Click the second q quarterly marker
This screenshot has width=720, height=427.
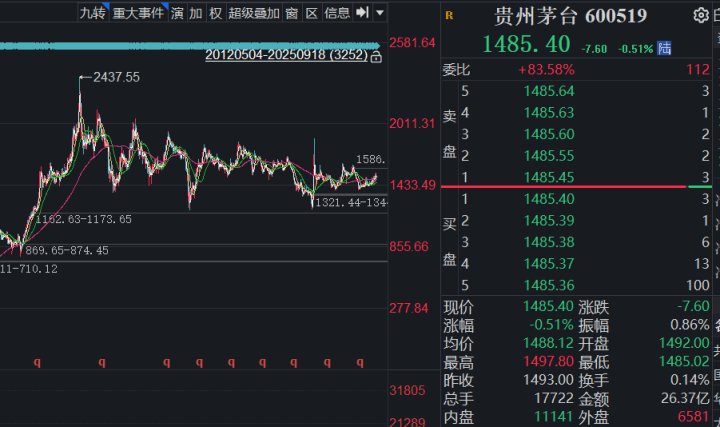[x=102, y=362]
